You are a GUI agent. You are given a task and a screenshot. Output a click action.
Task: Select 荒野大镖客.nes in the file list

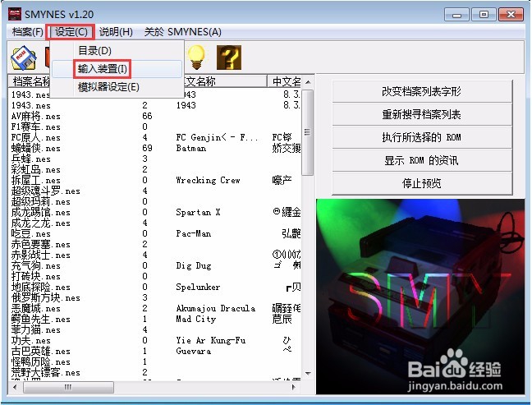tap(46, 373)
